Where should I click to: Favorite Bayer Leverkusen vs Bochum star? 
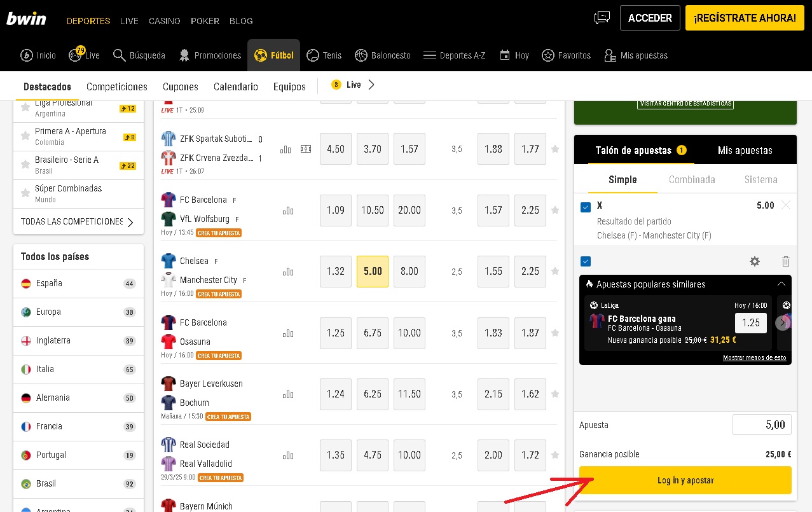click(555, 394)
